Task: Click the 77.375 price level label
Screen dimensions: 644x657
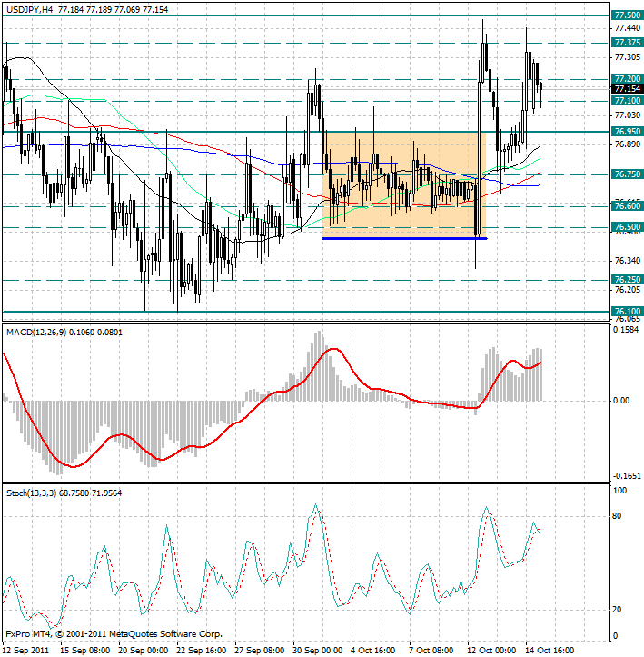Action: 627,42
